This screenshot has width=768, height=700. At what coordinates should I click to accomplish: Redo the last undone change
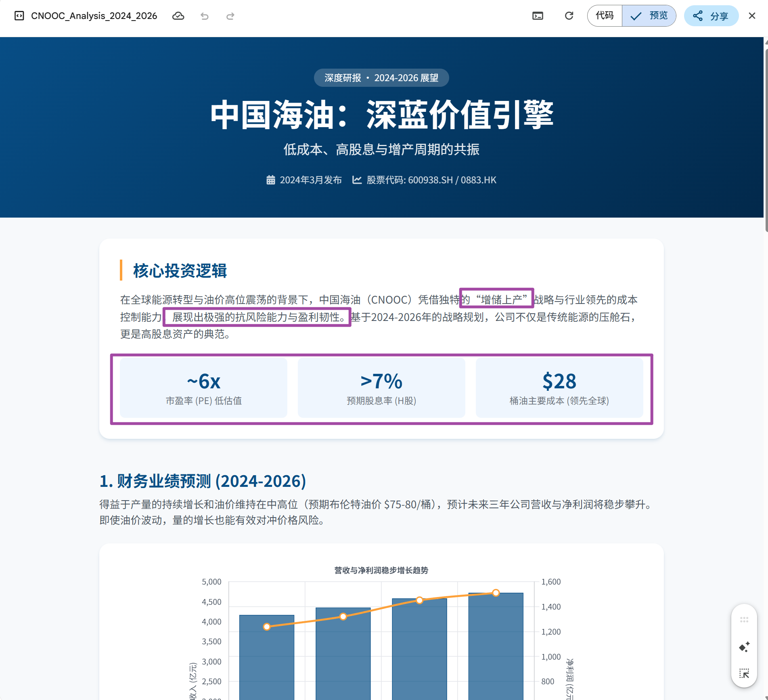coord(230,16)
